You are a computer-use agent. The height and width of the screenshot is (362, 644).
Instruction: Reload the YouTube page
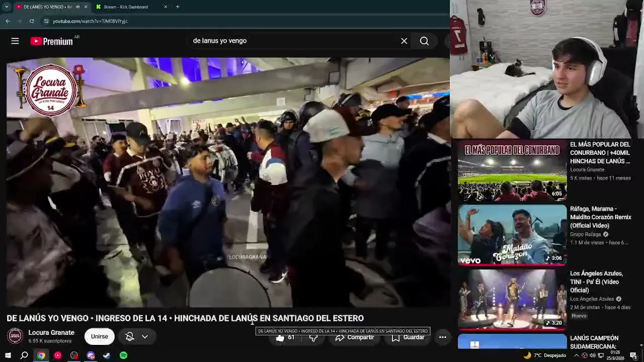tap(32, 21)
